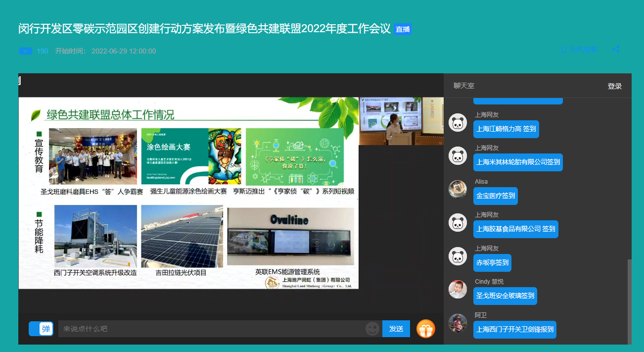The image size is (644, 352).
Task: Click the 190 viewer count
Action: (x=43, y=51)
